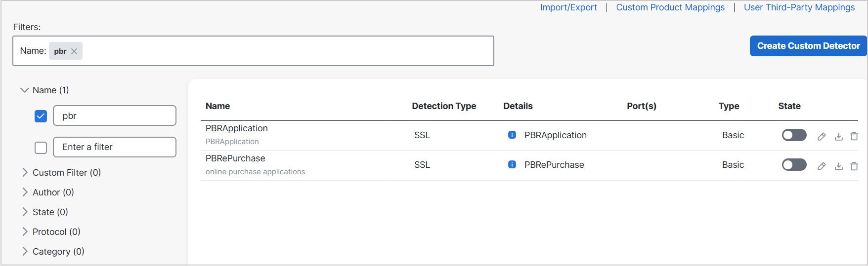Image resolution: width=868 pixels, height=266 pixels.
Task: Edit the PBRApplication detector with pencil icon
Action: [822, 136]
